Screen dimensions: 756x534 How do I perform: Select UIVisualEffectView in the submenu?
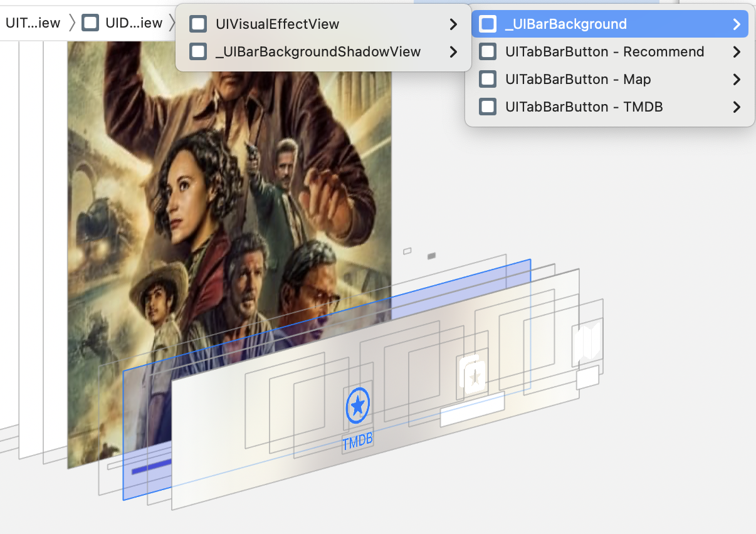(323, 24)
